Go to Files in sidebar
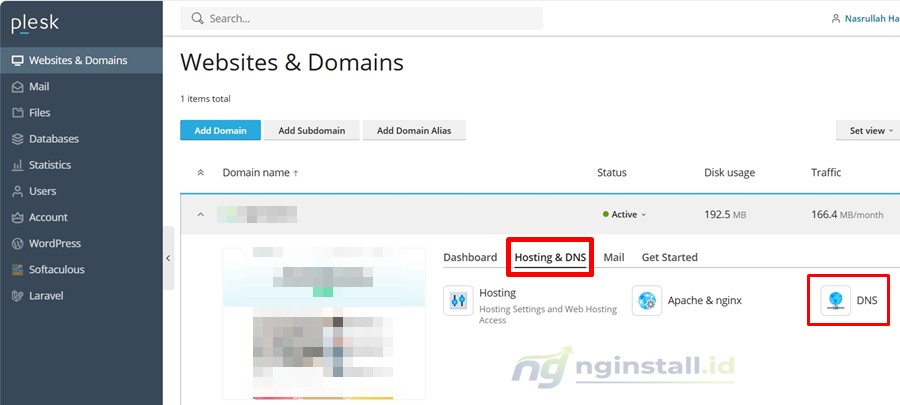This screenshot has height=405, width=900. point(81,112)
